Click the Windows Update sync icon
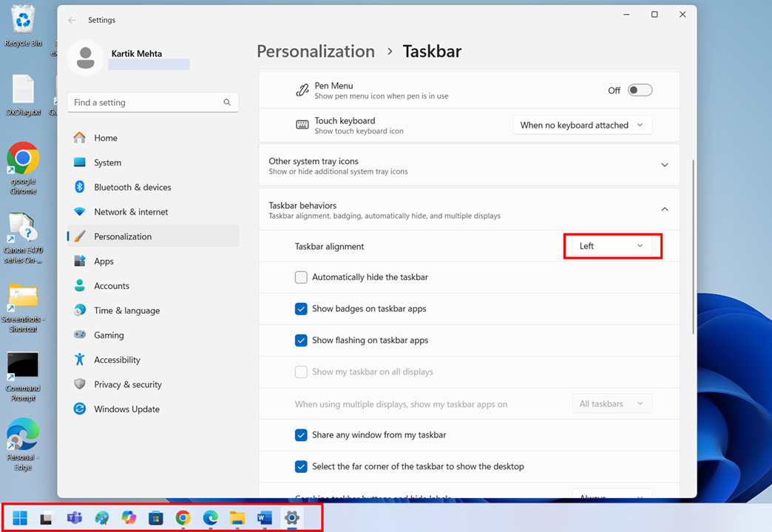Viewport: 772px width, 532px height. pos(79,409)
